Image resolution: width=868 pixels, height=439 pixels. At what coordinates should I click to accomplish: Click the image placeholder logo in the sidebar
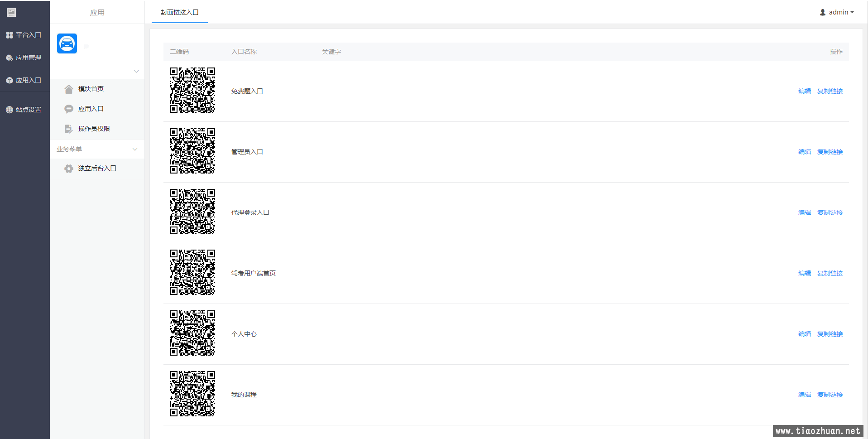point(11,12)
